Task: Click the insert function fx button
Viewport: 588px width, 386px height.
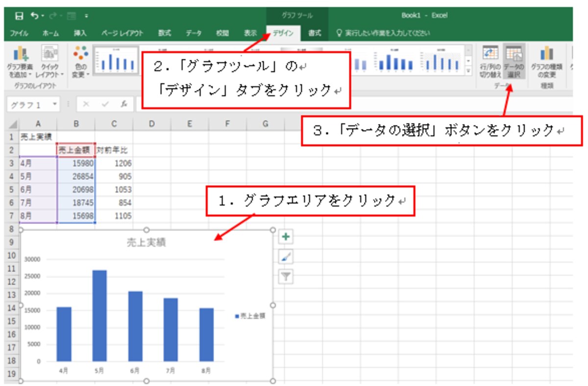Action: click(x=124, y=104)
